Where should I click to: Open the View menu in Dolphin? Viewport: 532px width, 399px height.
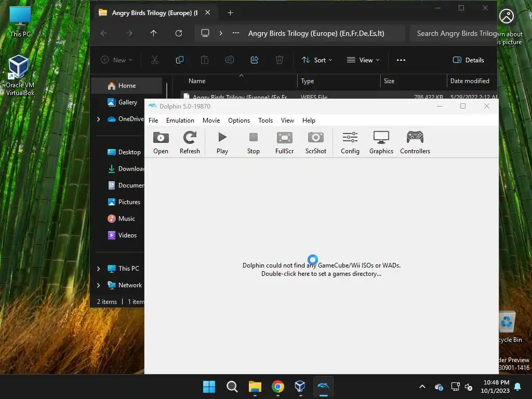(287, 121)
